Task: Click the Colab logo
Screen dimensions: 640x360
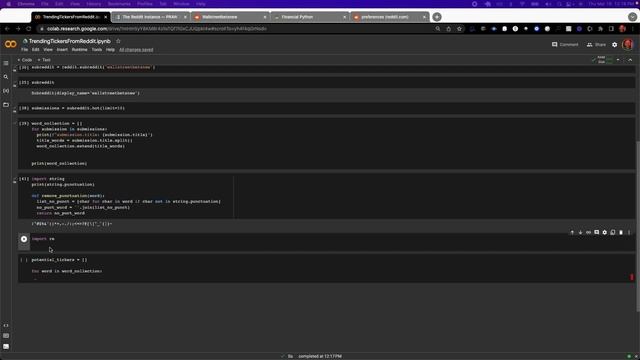Action: [11, 44]
